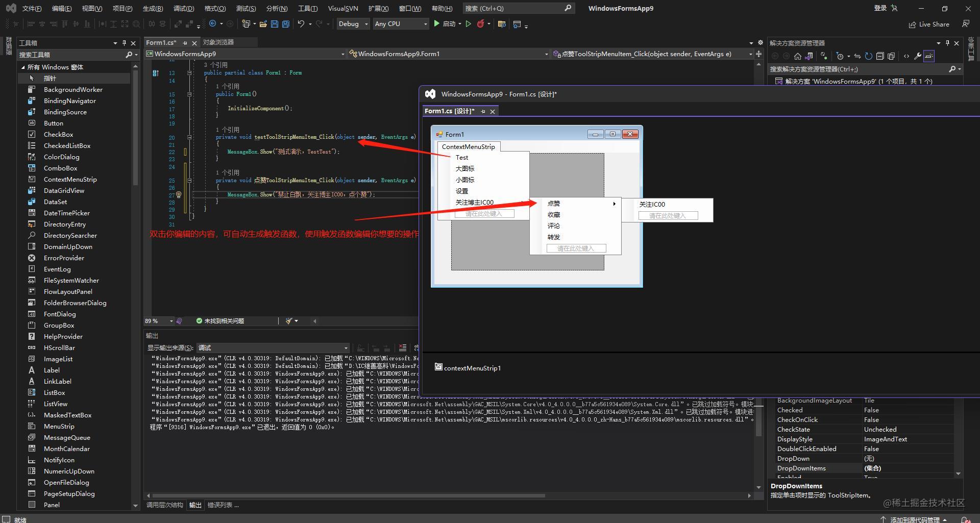Open the Any CPU platform dropdown
The image size is (980, 523).
[x=401, y=24]
